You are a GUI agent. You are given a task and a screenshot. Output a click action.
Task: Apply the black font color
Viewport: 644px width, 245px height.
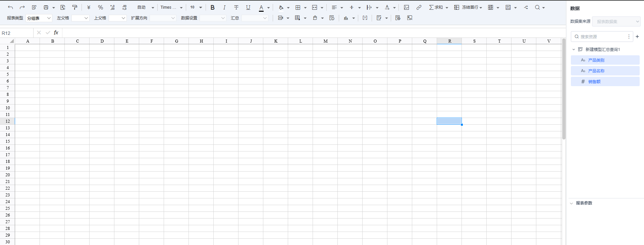pyautogui.click(x=261, y=8)
